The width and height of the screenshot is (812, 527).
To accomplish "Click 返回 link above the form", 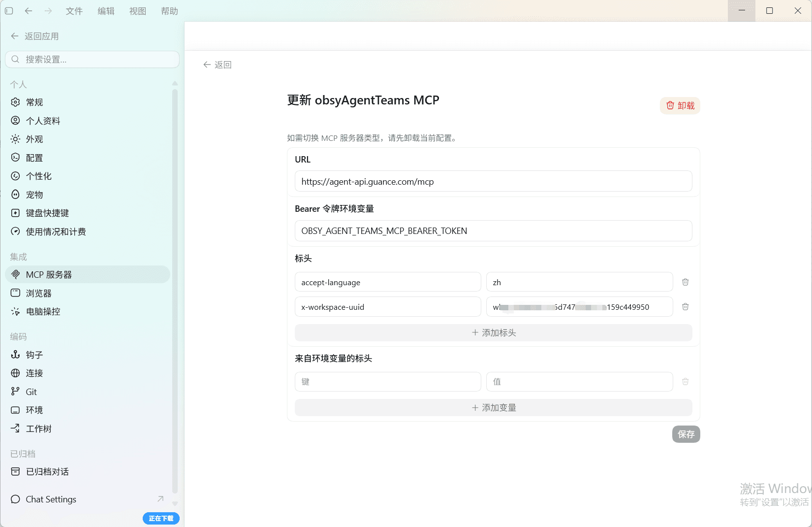I will click(x=217, y=65).
